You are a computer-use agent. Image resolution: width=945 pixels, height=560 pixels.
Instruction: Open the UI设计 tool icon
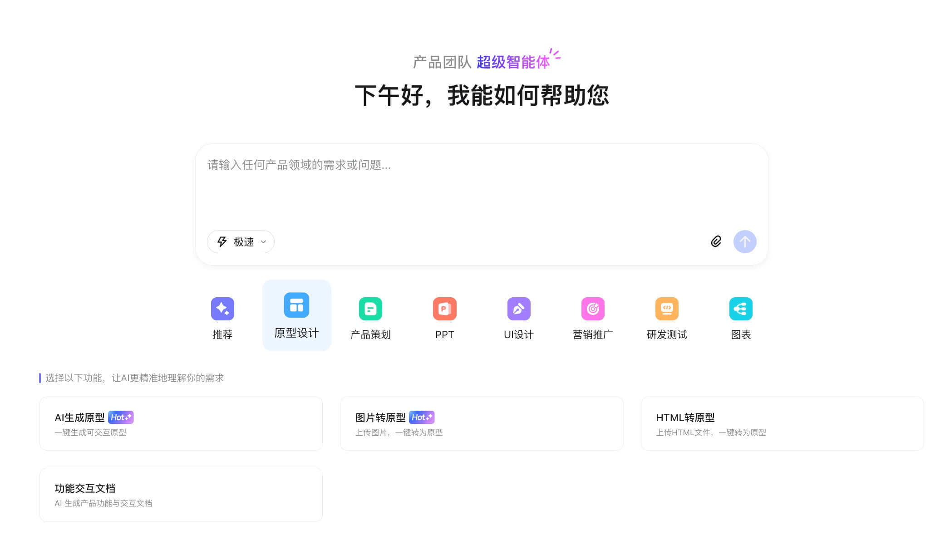click(x=518, y=308)
